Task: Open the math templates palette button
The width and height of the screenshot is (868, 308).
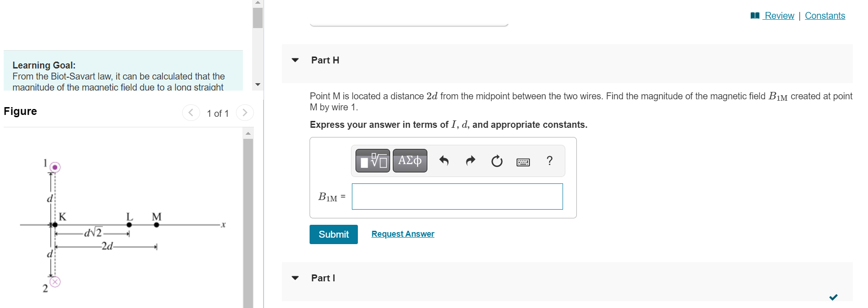Action: click(373, 161)
